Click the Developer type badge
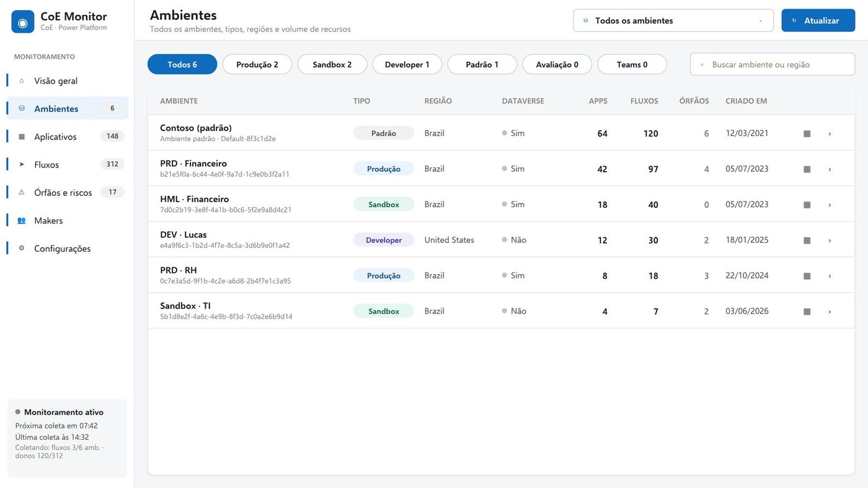The image size is (868, 488). 384,240
